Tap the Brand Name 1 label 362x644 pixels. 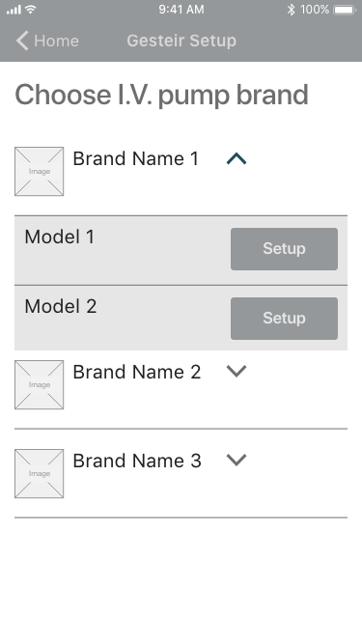pyautogui.click(x=136, y=158)
